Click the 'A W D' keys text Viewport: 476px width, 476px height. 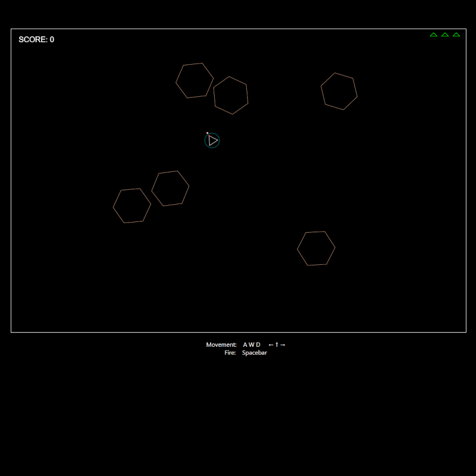point(252,345)
